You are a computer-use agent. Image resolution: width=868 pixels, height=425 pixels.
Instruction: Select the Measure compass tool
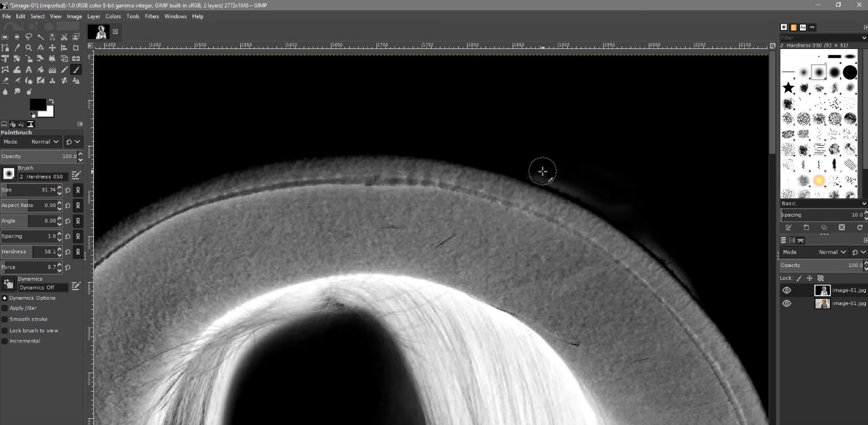[x=40, y=48]
